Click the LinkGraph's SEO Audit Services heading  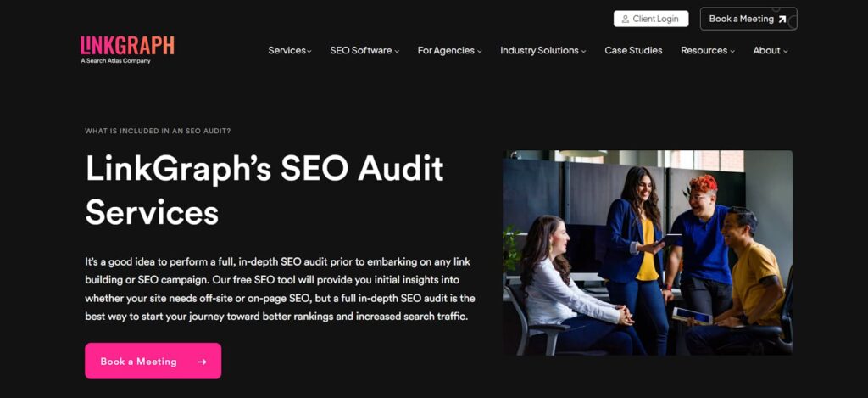point(264,190)
